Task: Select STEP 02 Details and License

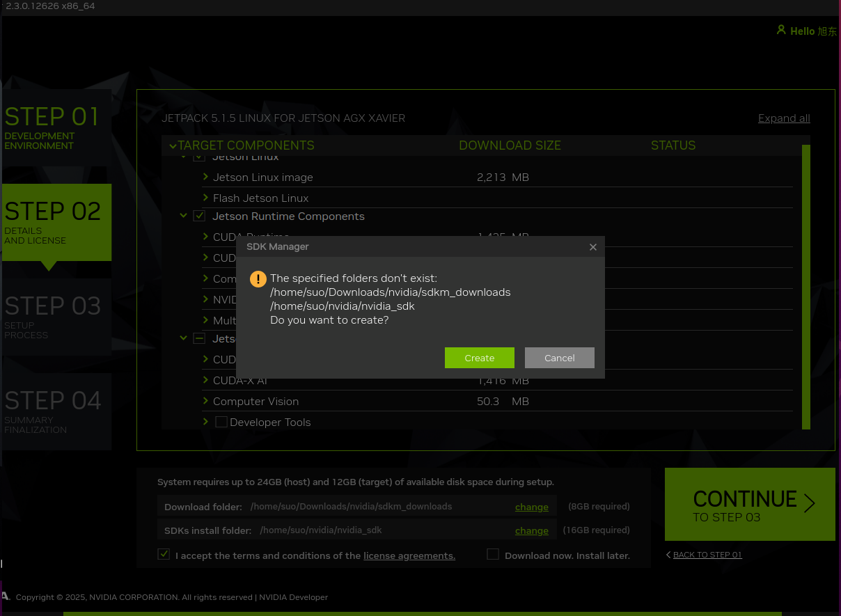Action: click(x=56, y=222)
